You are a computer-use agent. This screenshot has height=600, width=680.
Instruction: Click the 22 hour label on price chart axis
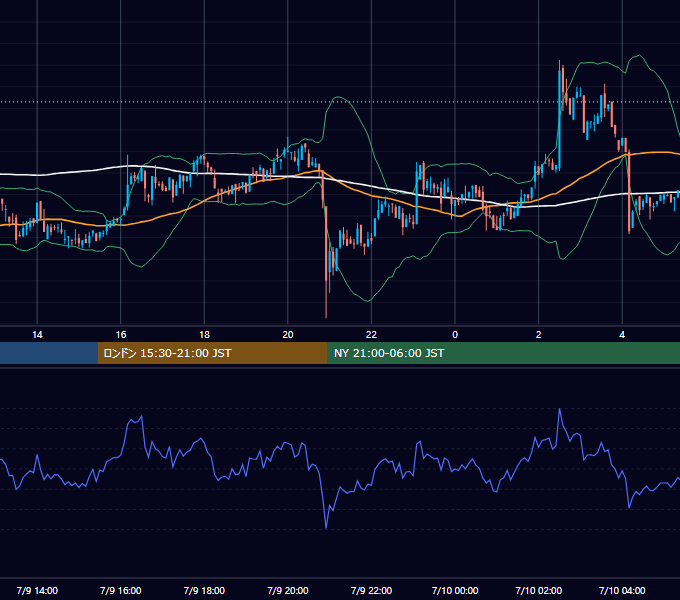click(x=371, y=335)
